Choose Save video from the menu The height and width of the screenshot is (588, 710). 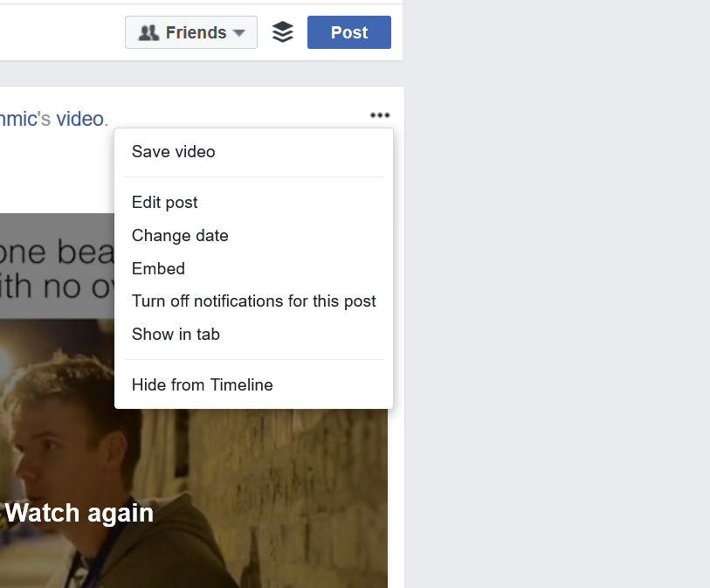tap(173, 152)
